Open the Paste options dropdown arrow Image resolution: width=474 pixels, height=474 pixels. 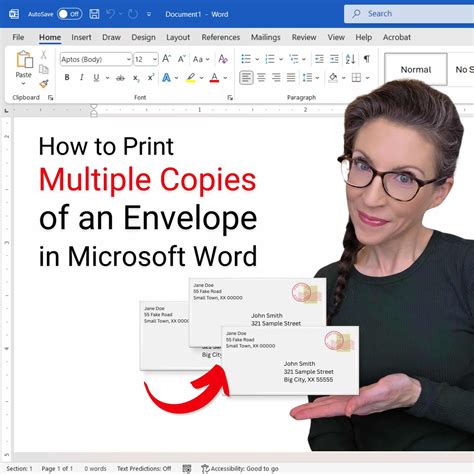tap(23, 84)
